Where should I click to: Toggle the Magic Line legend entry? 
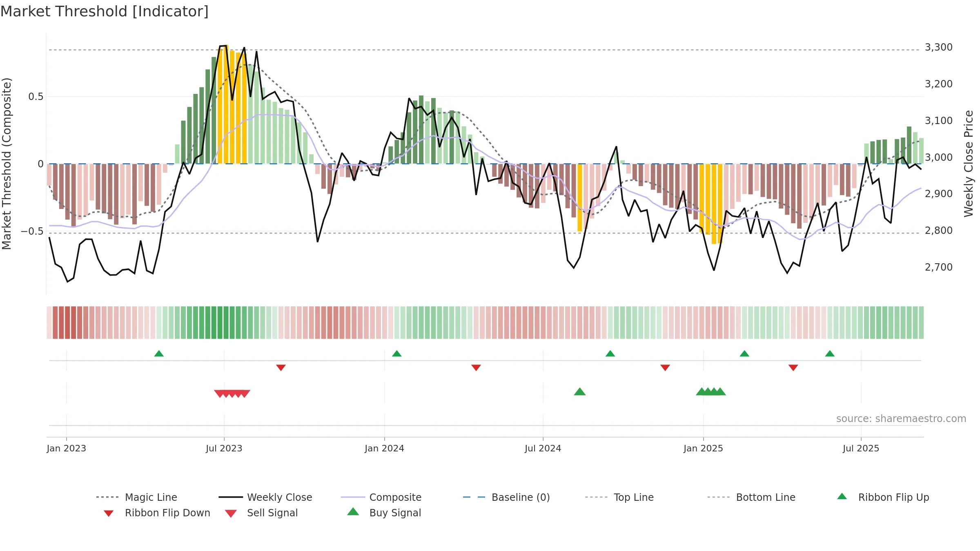pyautogui.click(x=137, y=497)
